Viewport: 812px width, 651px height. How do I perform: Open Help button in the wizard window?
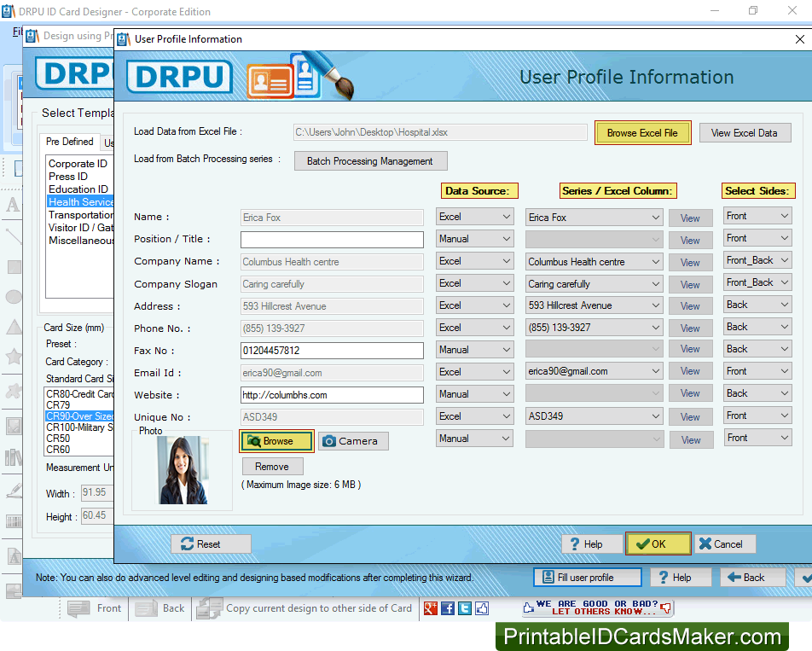click(681, 578)
